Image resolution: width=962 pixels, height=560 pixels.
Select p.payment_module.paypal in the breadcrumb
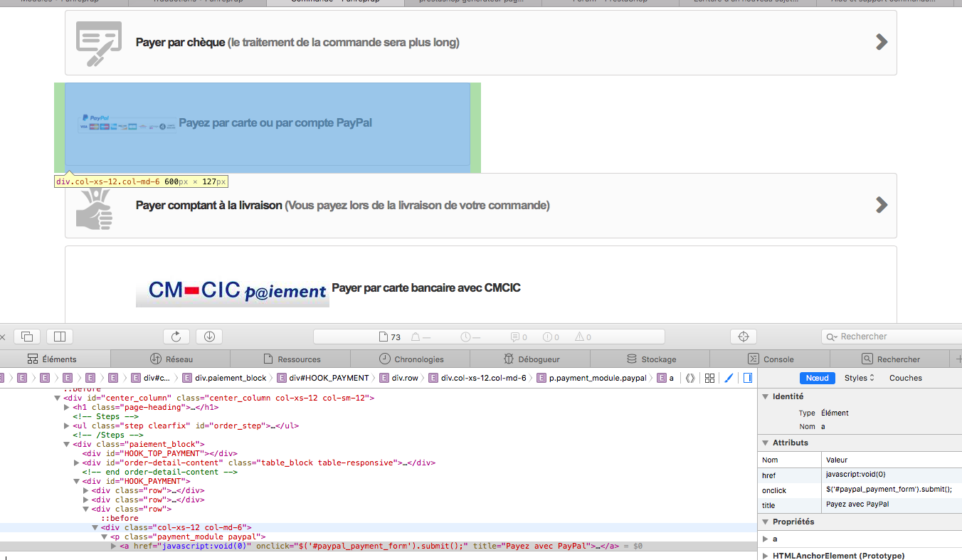pyautogui.click(x=592, y=378)
